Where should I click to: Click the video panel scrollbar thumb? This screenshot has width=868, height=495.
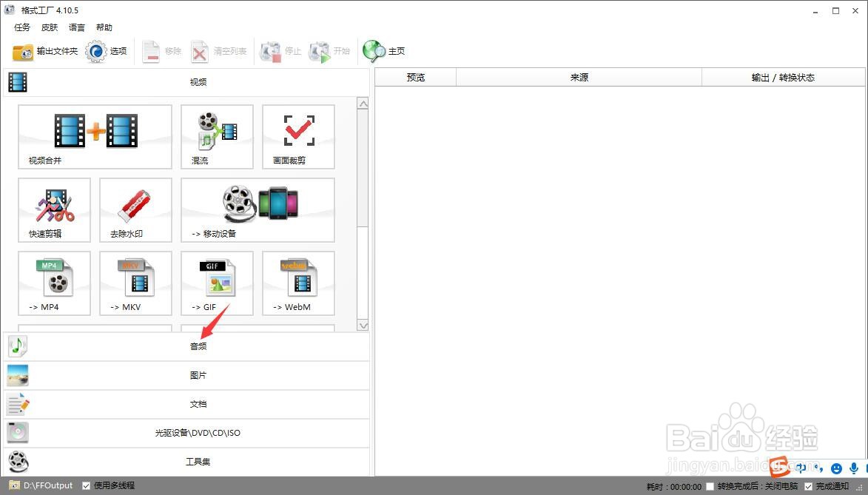pos(363,168)
